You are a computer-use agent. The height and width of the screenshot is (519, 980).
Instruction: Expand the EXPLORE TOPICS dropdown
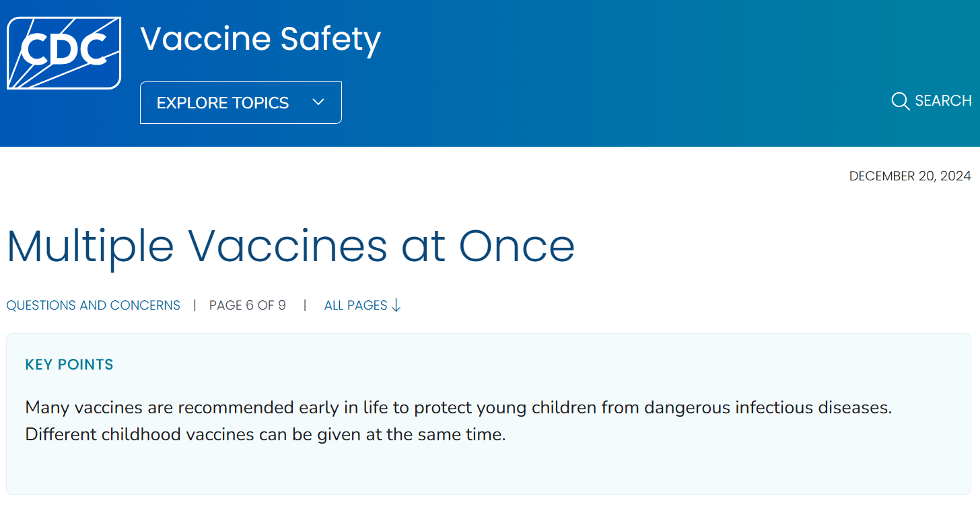(240, 102)
